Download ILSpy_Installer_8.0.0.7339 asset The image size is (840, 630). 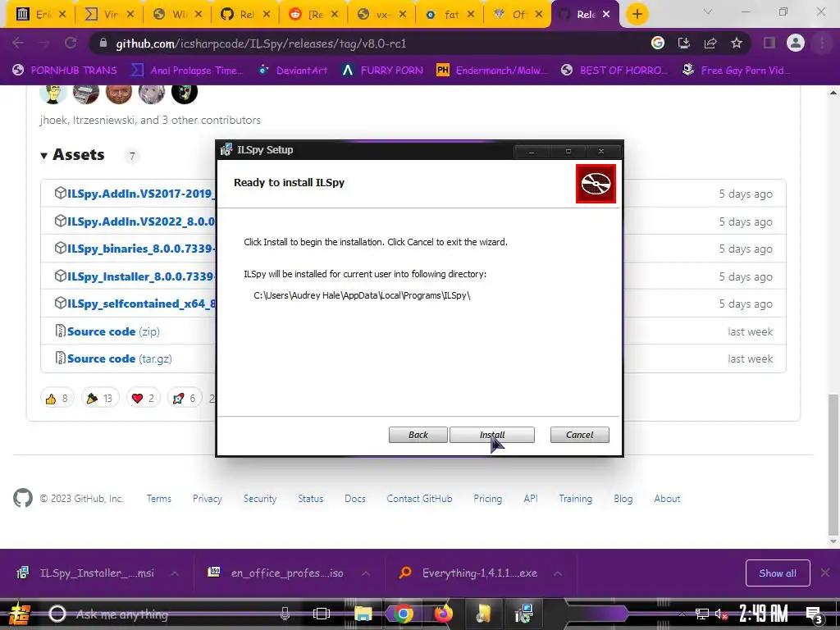click(x=141, y=276)
